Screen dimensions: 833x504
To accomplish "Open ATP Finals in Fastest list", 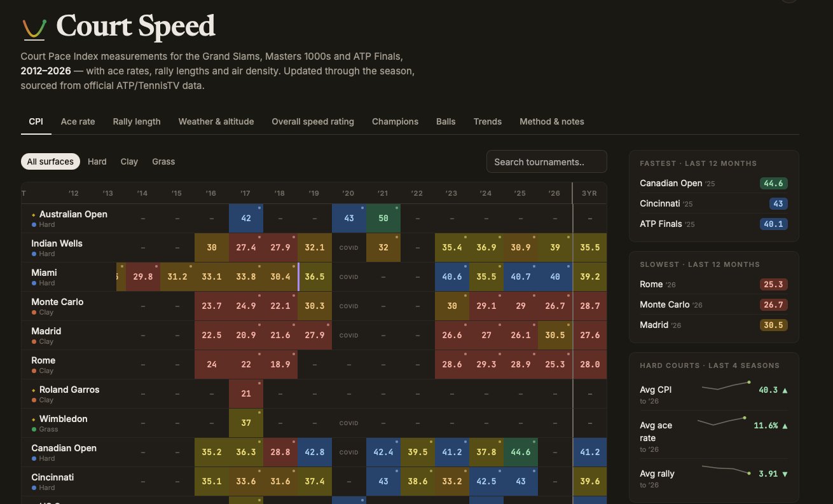I will pyautogui.click(x=661, y=224).
